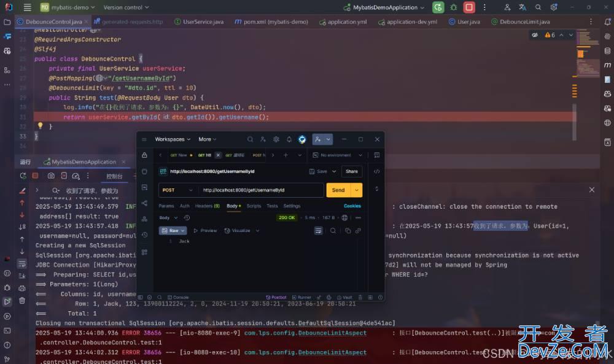Click the Cookies link
614x364 pixels.
click(352, 206)
